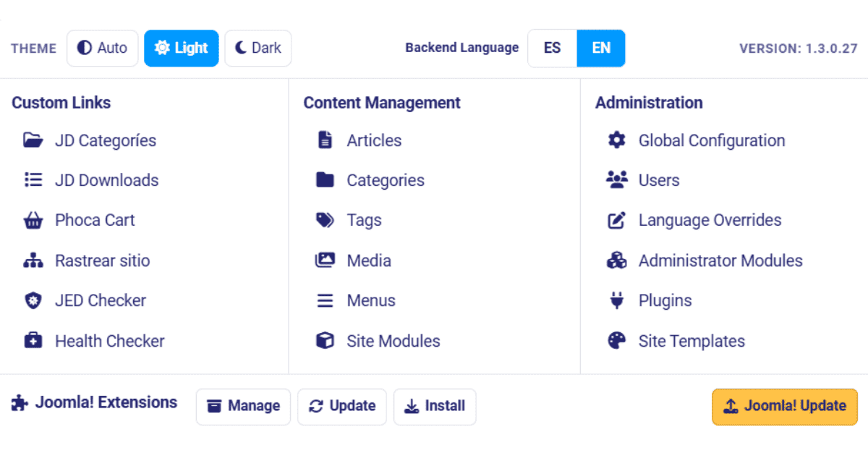Open the Rastrear sitio link

click(103, 261)
